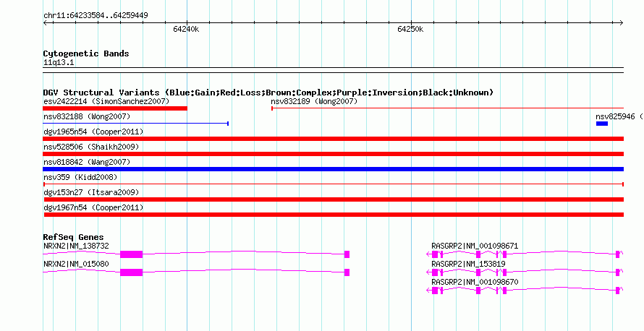Select the Cytogenetic Bands track title
This screenshot has height=331, width=644.
tap(86, 53)
